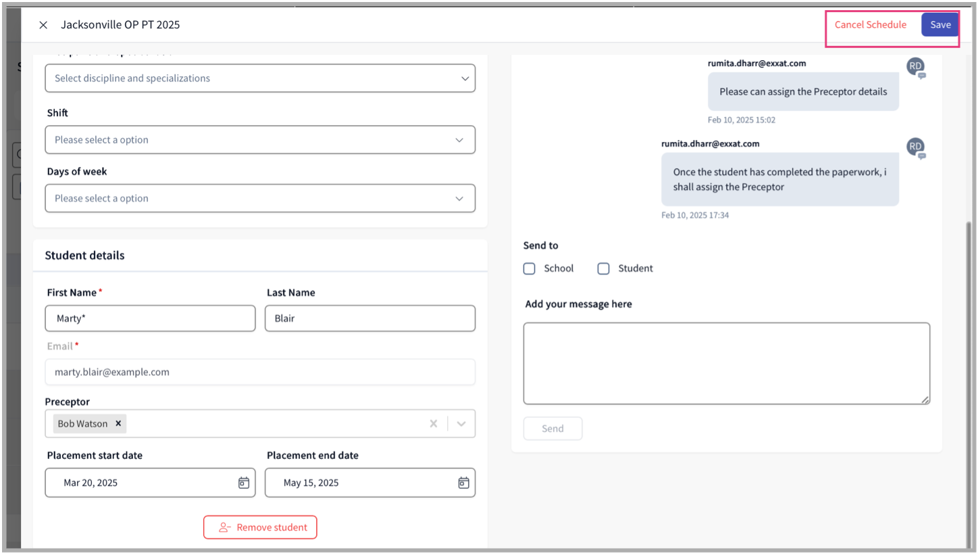The image size is (980, 555).
Task: Open the Days of week dropdown
Action: coord(459,199)
